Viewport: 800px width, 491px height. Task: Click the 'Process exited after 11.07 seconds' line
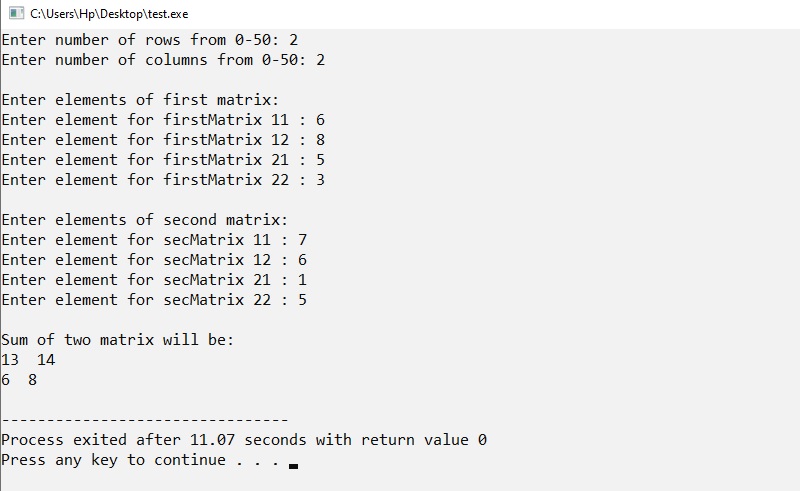[244, 439]
